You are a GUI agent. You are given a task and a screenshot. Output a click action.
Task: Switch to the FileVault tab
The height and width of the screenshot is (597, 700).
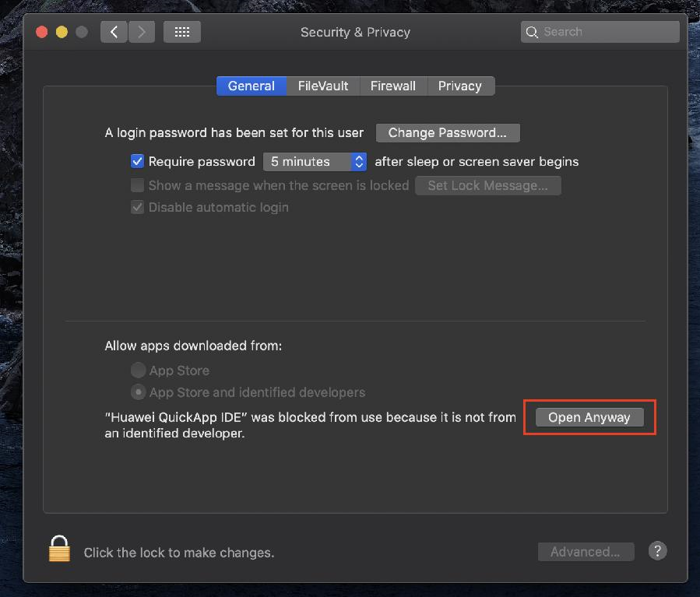click(323, 86)
